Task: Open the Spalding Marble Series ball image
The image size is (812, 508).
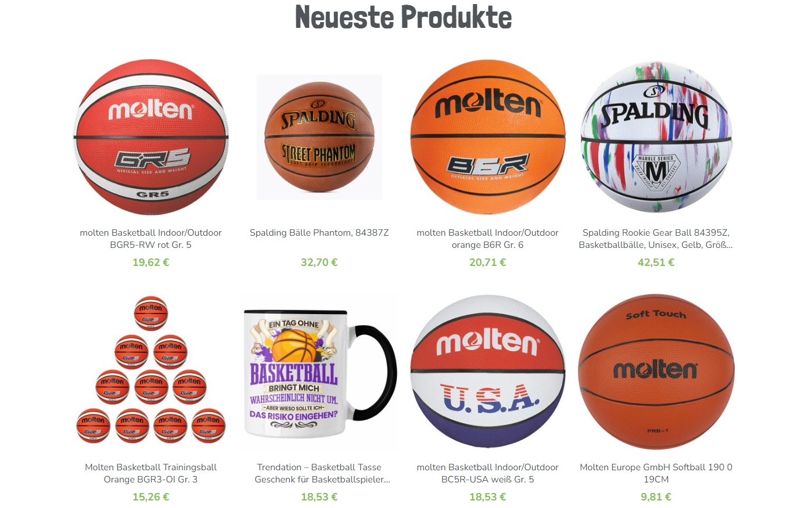Action: (x=656, y=137)
